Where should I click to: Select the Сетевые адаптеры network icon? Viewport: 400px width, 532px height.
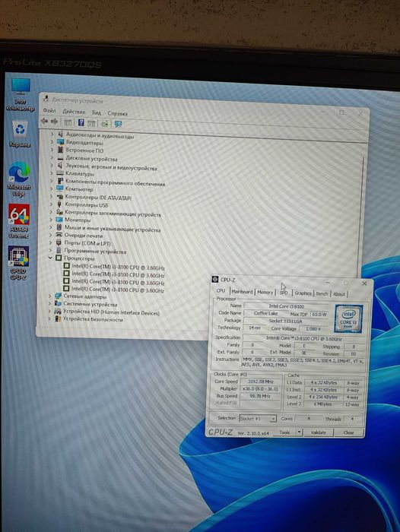[x=58, y=296]
